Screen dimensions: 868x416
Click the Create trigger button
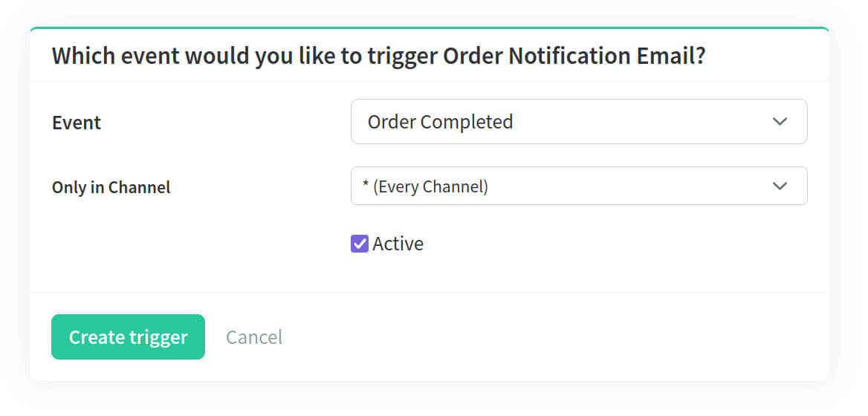pos(128,337)
